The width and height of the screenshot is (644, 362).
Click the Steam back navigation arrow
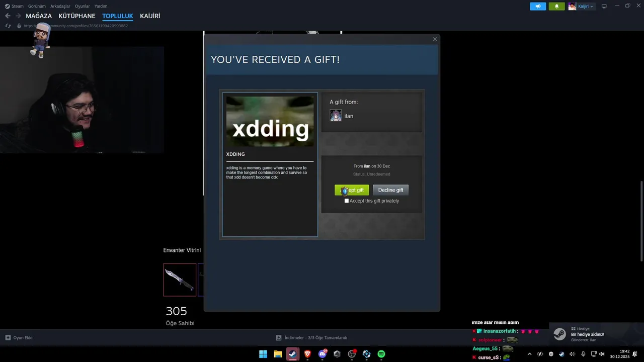[8, 16]
